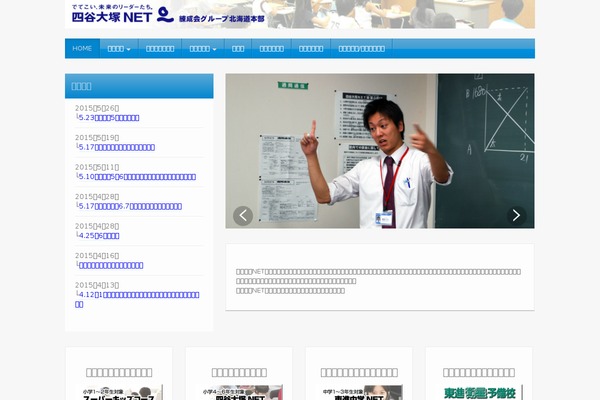The width and height of the screenshot is (600, 400).
Task: Open the news link starting with 5.23
Action: click(109, 118)
